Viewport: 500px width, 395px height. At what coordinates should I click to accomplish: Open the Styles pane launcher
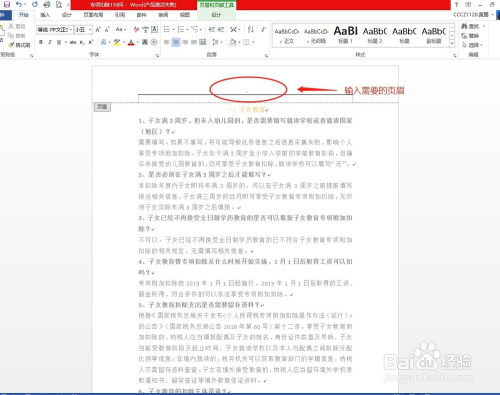tap(455, 56)
